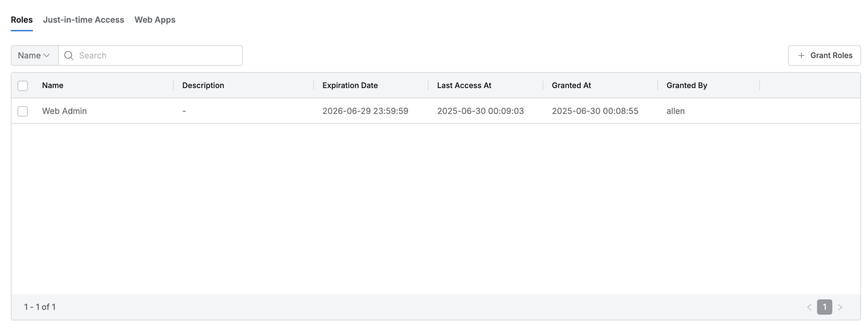Check the Web Admin row checkbox
The image size is (868, 330).
coord(23,111)
